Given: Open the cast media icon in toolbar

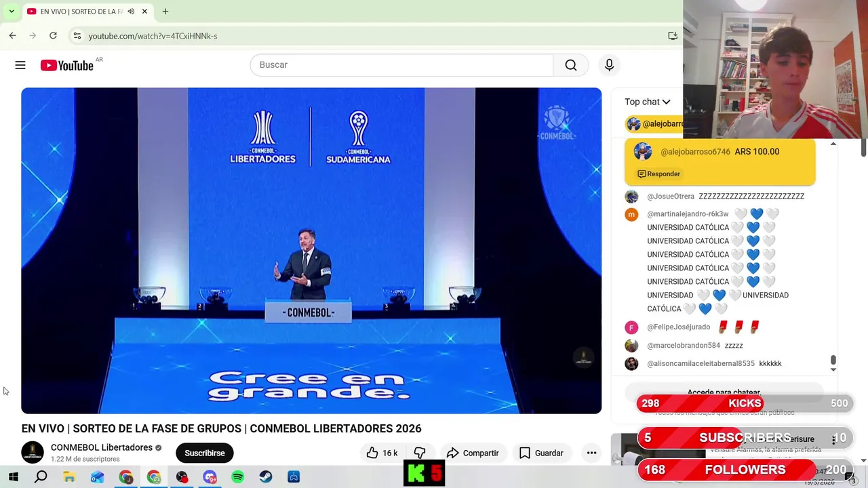Looking at the screenshot, I should (673, 35).
